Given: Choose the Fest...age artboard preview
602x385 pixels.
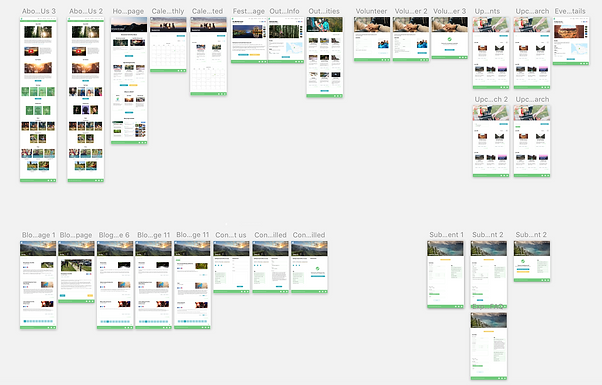Looking at the screenshot, I should (x=249, y=40).
